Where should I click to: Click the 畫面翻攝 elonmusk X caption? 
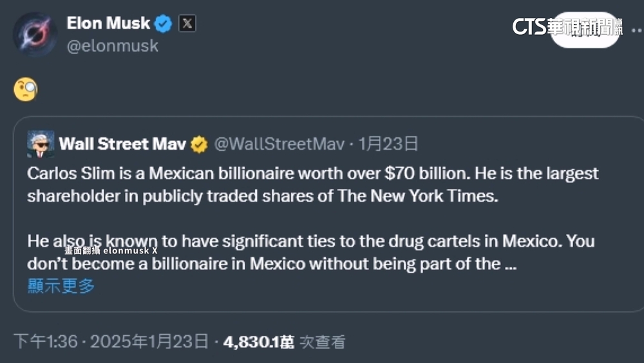pos(111,250)
